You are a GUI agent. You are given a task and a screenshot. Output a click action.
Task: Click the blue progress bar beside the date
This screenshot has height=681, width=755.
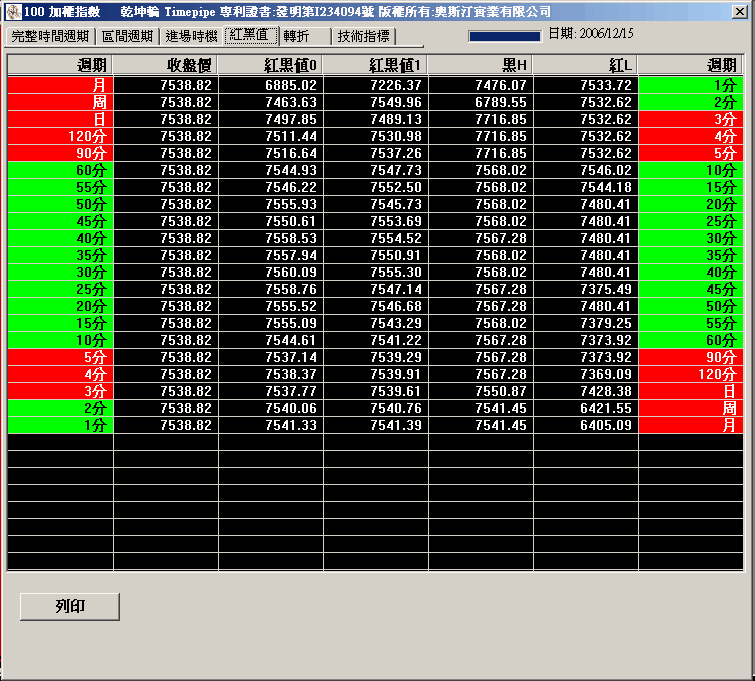coord(504,36)
